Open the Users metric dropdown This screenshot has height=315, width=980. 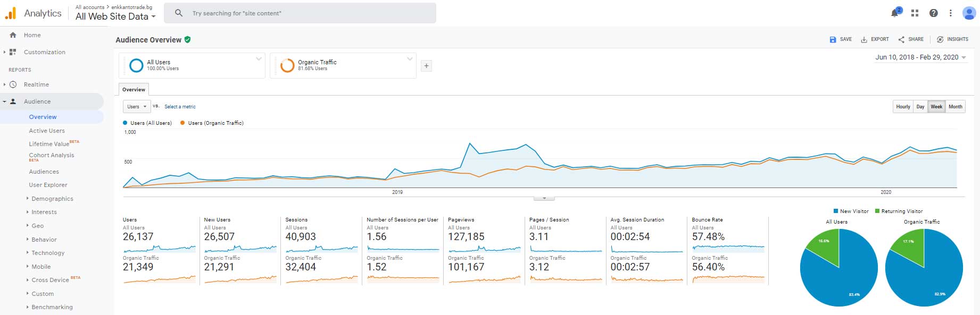(137, 107)
